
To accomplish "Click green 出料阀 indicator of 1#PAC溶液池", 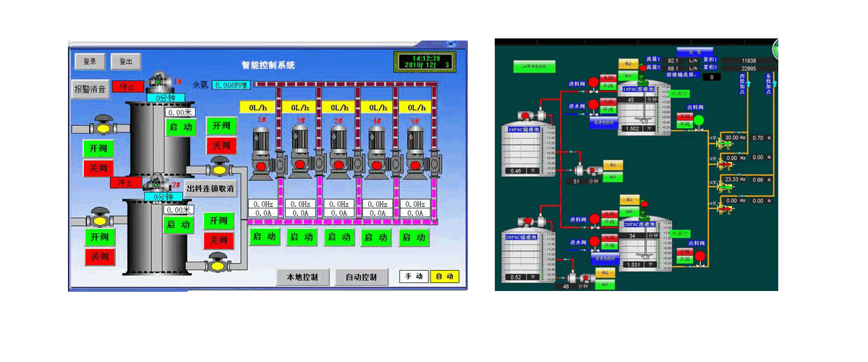I will pyautogui.click(x=699, y=119).
